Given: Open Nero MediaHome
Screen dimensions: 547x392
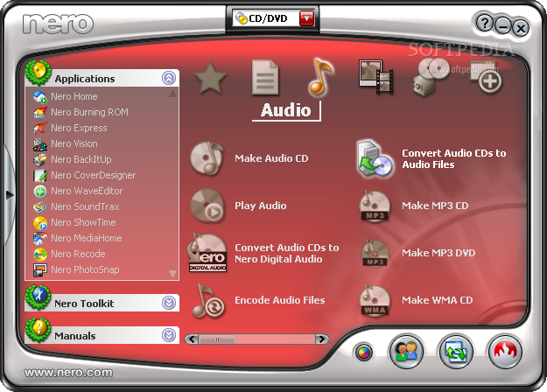Looking at the screenshot, I should [87, 238].
